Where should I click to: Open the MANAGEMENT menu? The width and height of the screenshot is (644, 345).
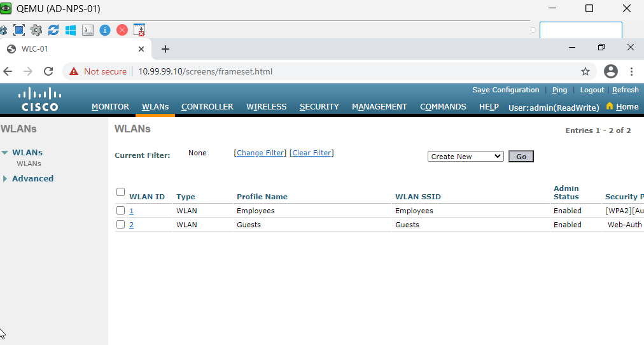pos(379,107)
